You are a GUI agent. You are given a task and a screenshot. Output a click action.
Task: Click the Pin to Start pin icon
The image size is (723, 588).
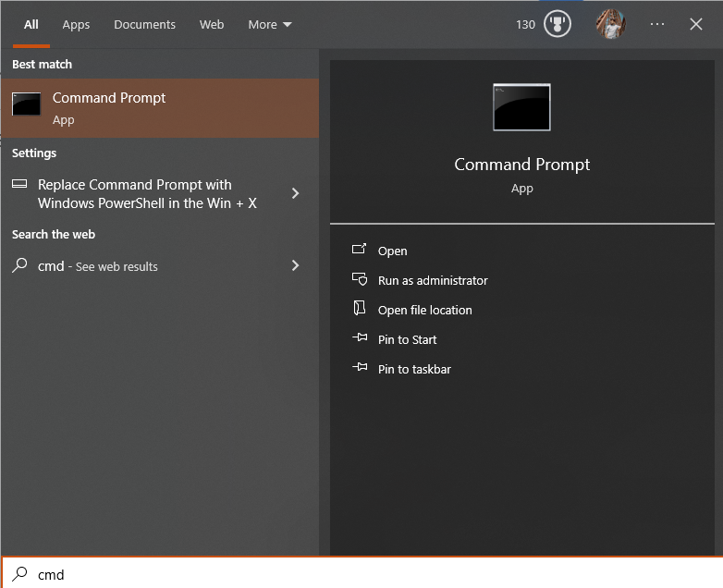tap(360, 337)
